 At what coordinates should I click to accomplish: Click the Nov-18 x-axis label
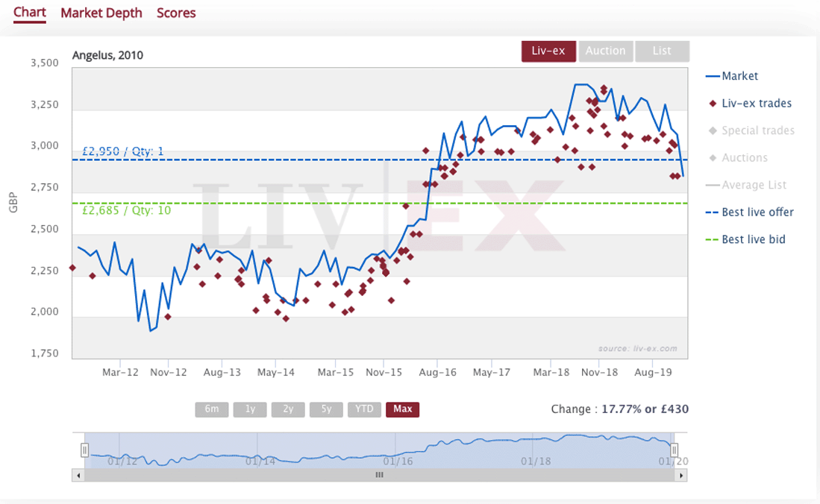click(599, 373)
